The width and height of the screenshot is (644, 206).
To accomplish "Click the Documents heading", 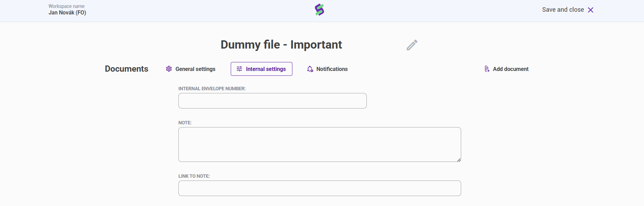I will [x=126, y=69].
